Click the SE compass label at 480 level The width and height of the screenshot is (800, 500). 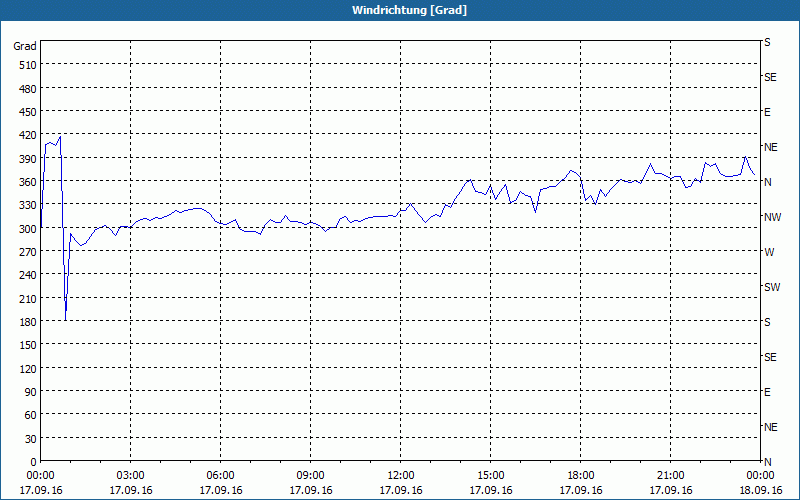tap(770, 77)
